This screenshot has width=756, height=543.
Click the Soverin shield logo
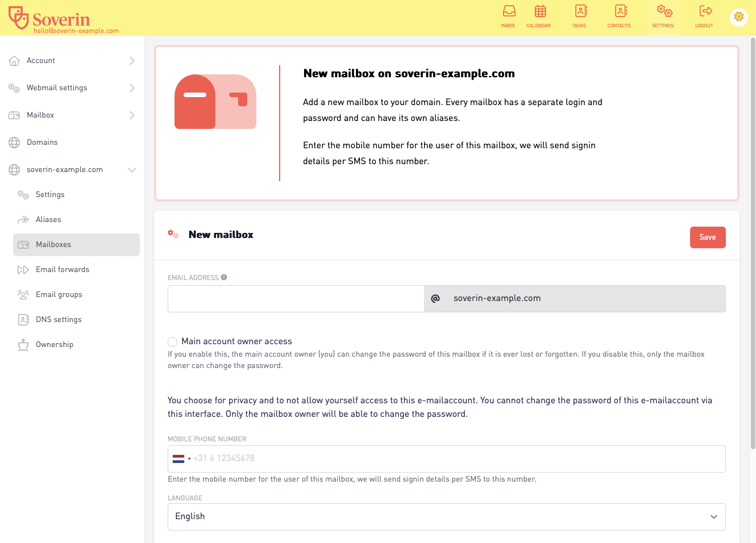click(19, 18)
